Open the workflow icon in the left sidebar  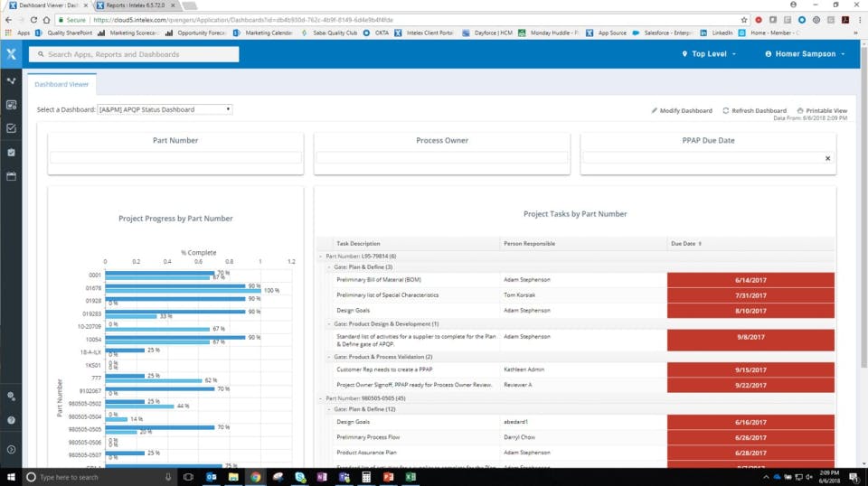[11, 80]
